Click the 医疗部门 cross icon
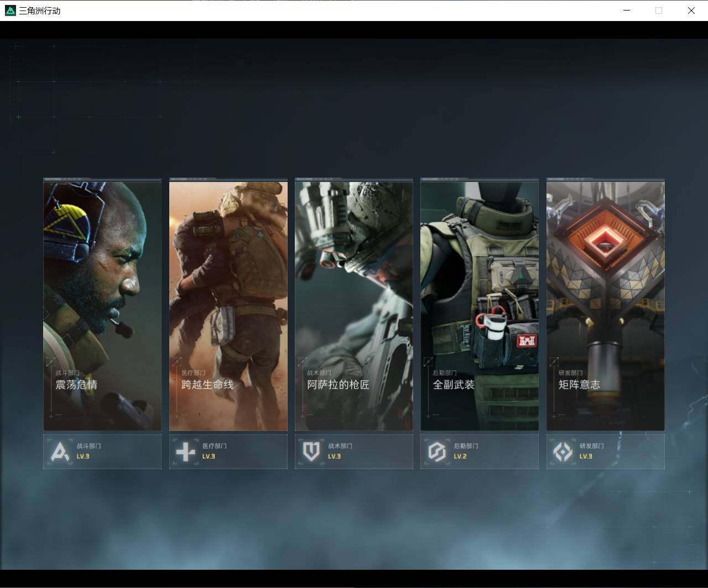This screenshot has height=588, width=708. [x=185, y=452]
